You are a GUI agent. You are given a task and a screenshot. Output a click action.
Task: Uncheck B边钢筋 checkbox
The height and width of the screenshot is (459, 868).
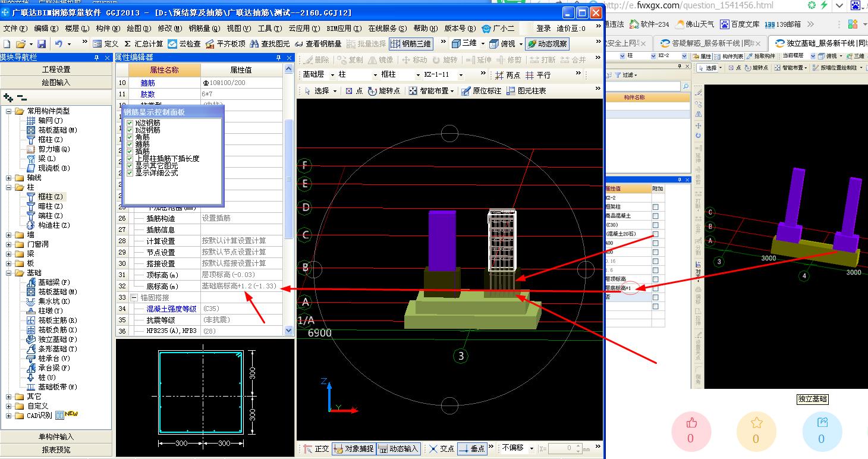(130, 130)
